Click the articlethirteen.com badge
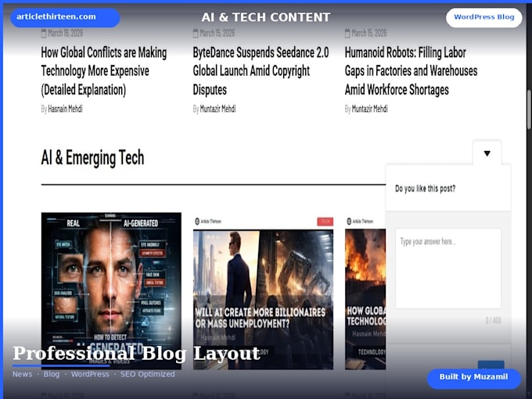 (65, 17)
